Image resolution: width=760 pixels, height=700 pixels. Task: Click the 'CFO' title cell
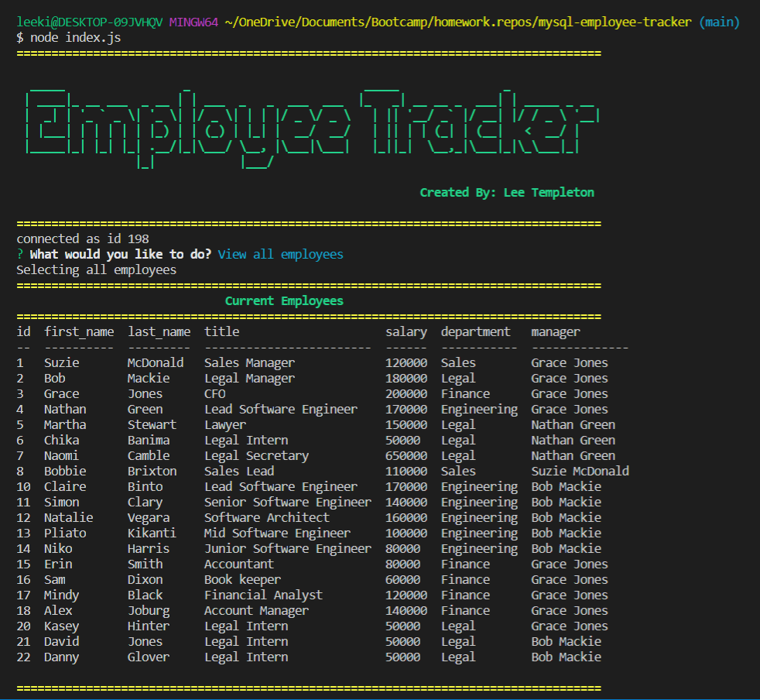[x=214, y=394]
